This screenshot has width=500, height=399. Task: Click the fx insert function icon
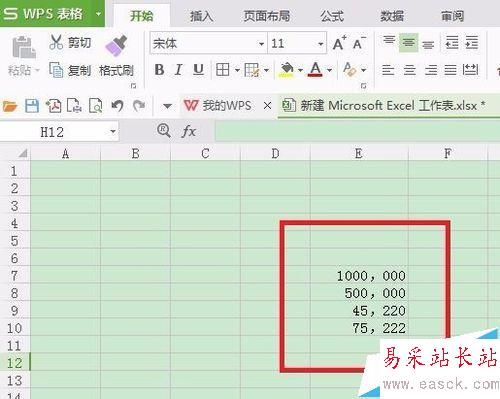click(x=189, y=131)
